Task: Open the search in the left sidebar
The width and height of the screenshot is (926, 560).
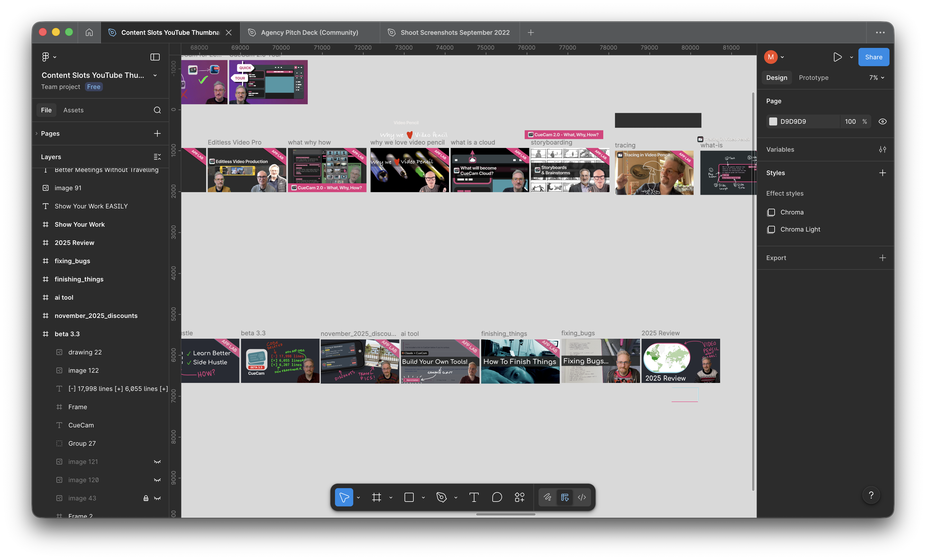Action: tap(157, 110)
